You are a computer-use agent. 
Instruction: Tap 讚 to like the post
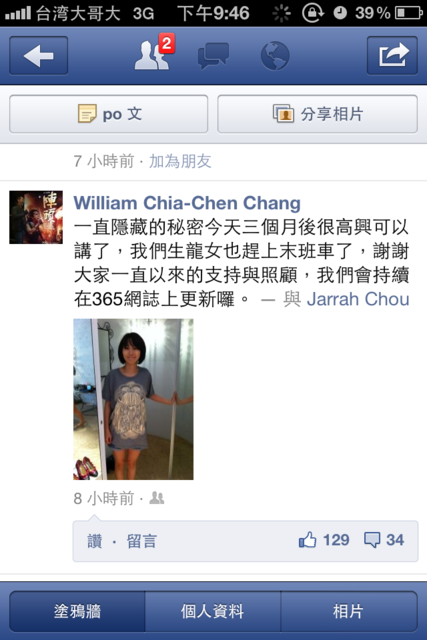(95, 541)
